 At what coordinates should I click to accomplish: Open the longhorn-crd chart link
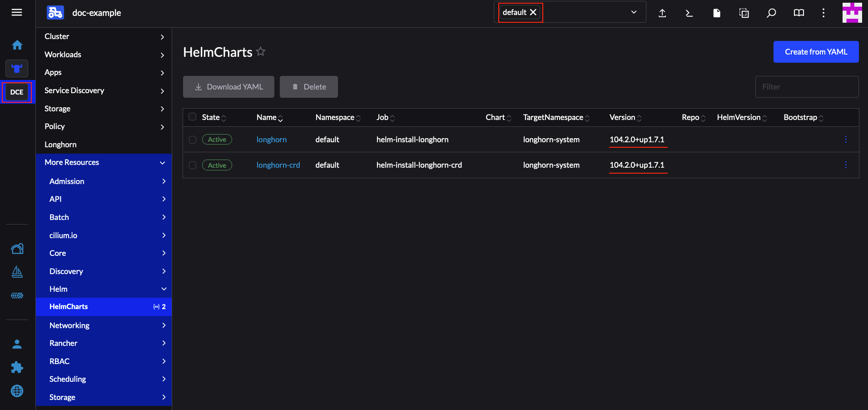coord(278,165)
